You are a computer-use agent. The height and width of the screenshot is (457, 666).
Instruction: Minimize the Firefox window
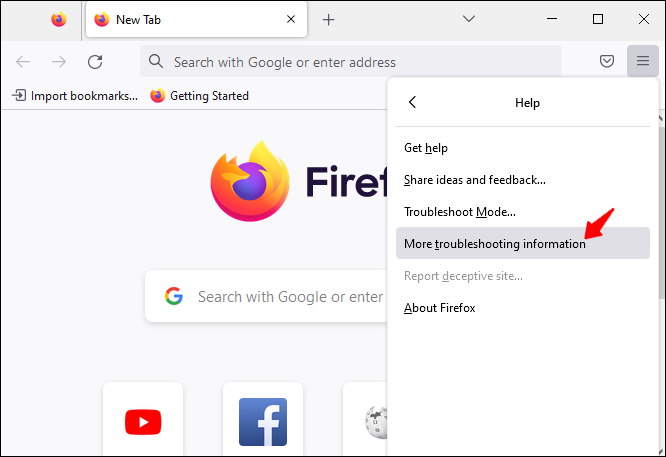click(552, 19)
